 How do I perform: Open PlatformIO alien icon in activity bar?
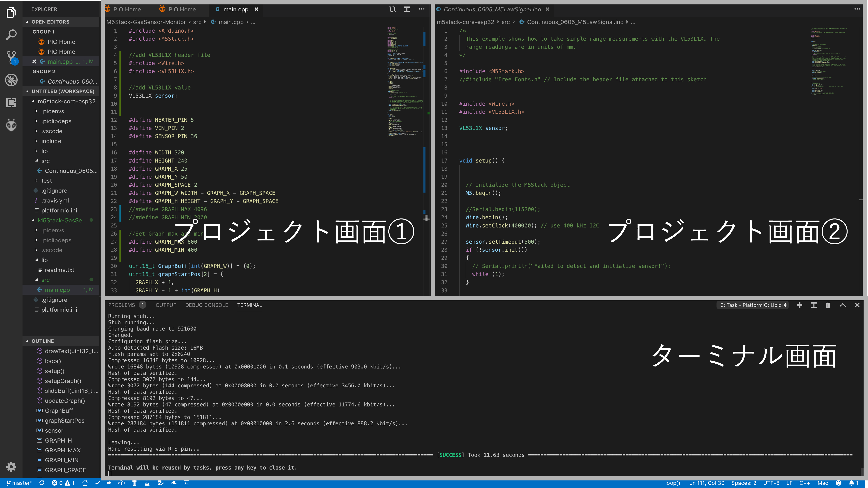pos(11,125)
